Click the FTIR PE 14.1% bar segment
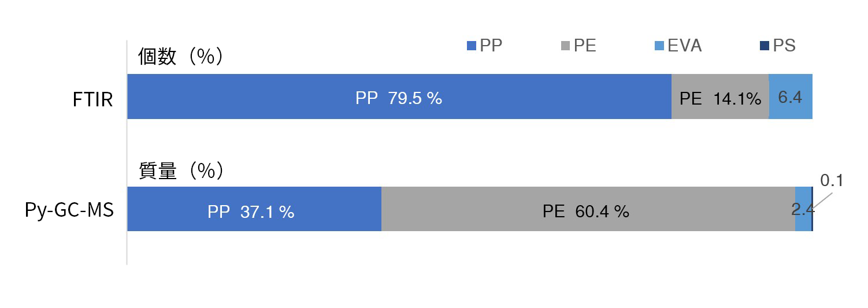 tap(720, 97)
